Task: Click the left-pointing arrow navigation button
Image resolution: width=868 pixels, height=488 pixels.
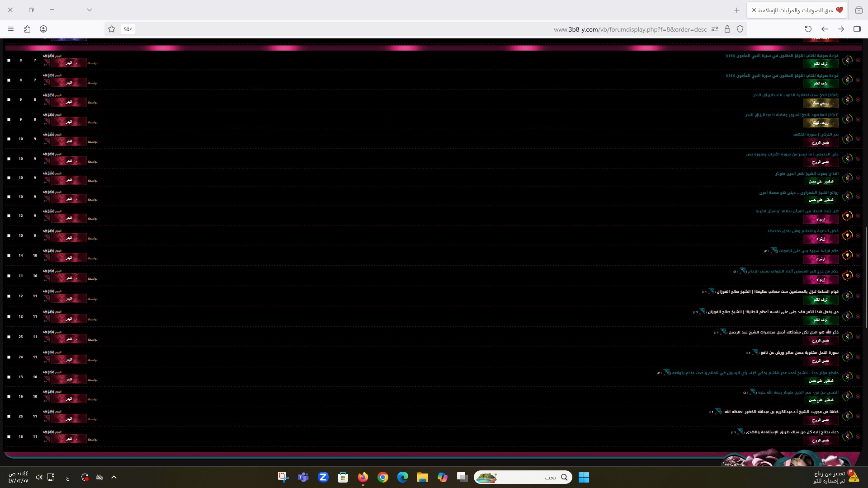Action: point(825,29)
